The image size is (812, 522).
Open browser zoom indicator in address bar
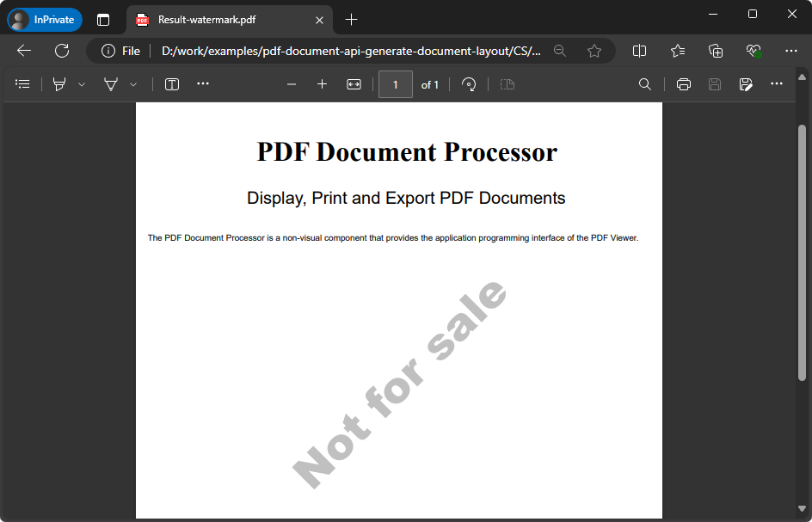(x=560, y=51)
